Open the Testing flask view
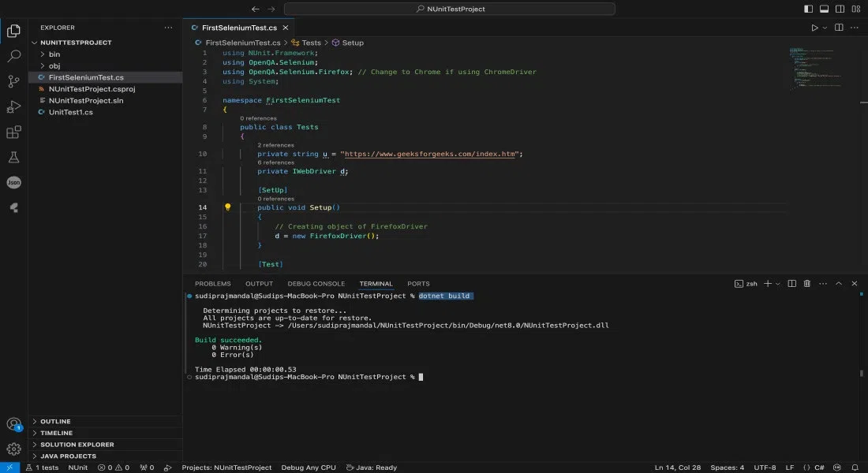The height and width of the screenshot is (473, 868). 13,158
